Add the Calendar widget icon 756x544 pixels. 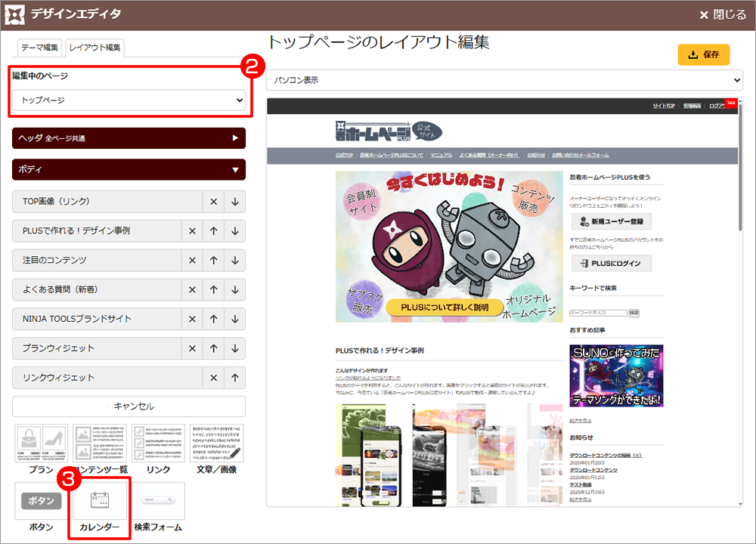coord(100,500)
